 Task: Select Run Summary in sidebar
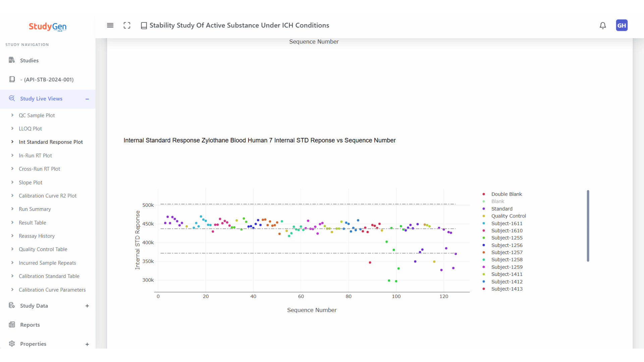(35, 209)
